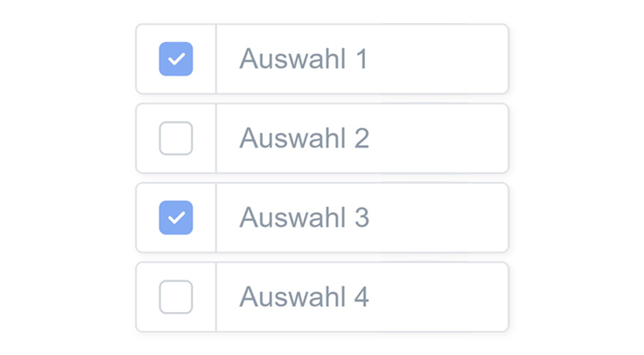Click blank area right of 'Auswahl 3' text
The width and height of the screenshot is (644, 355).
point(438,217)
